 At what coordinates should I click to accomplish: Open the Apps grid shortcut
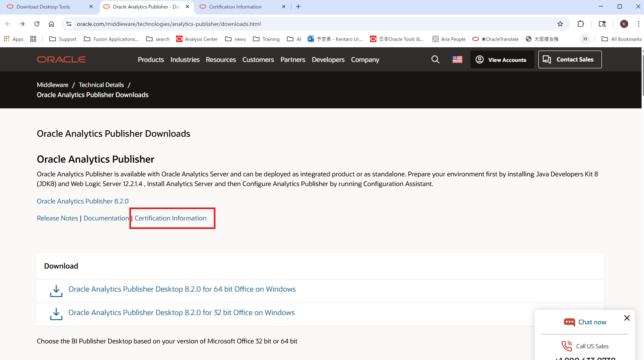coord(14,39)
